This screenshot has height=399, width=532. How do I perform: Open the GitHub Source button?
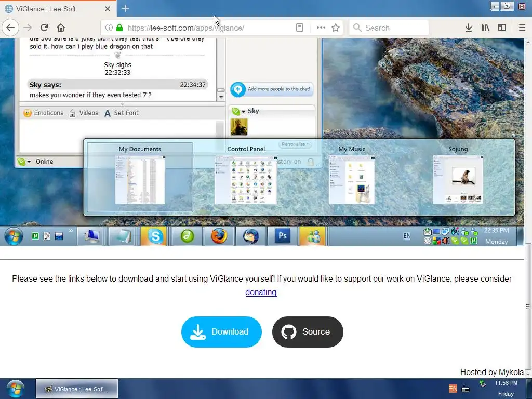(308, 332)
